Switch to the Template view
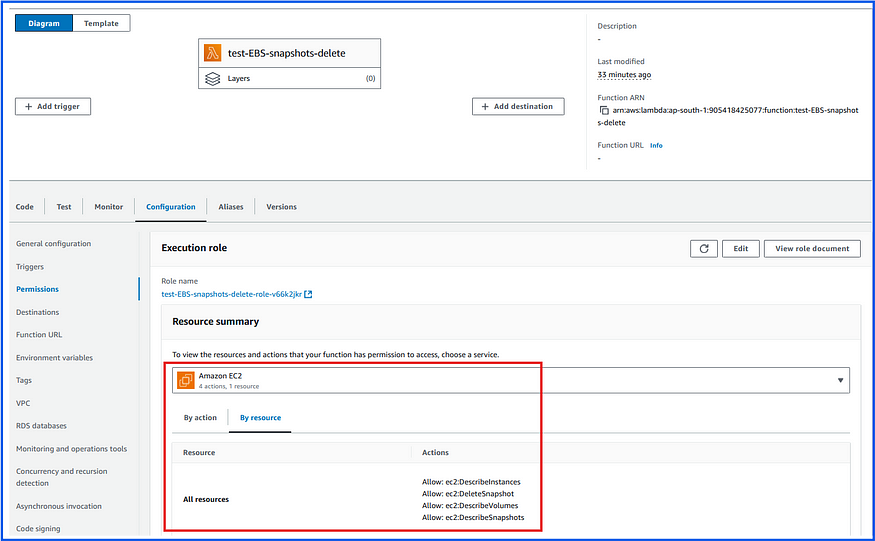The image size is (875, 541). click(101, 23)
